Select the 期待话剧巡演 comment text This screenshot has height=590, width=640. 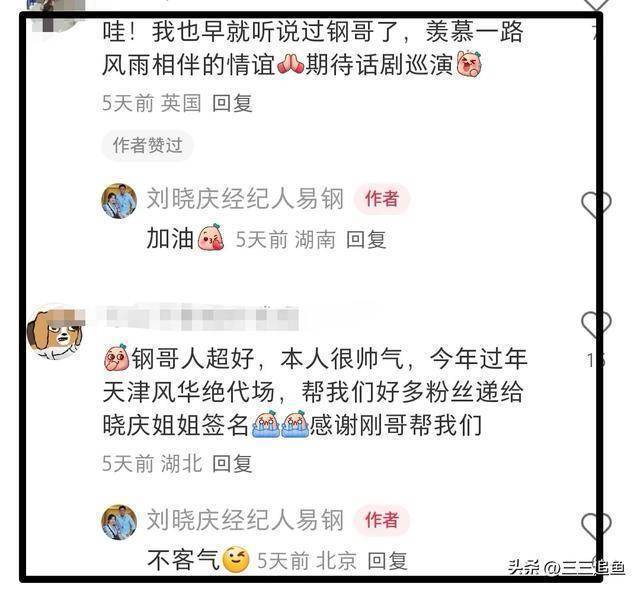coord(380,65)
